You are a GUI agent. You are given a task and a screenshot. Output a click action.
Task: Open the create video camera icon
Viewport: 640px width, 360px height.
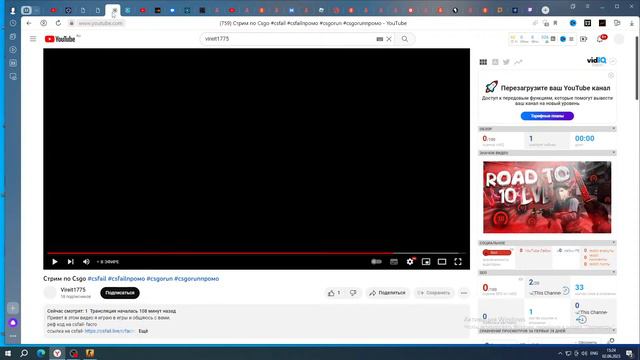pyautogui.click(x=584, y=39)
